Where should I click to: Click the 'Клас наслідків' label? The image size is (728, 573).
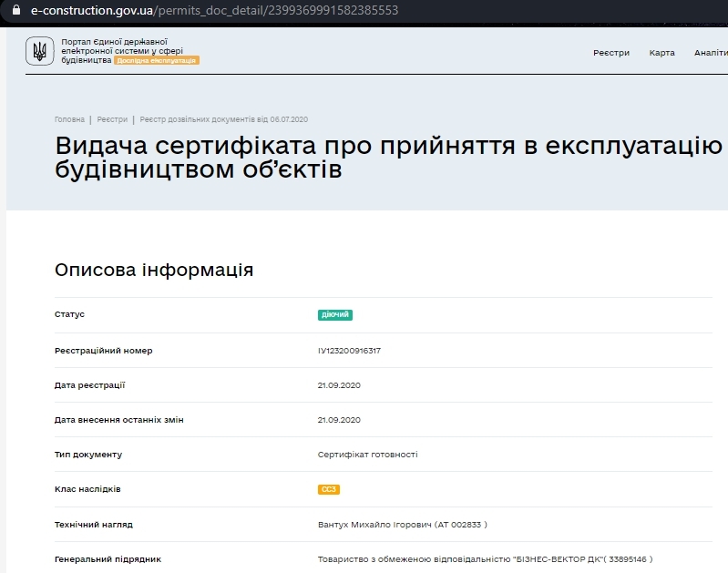(x=87, y=489)
